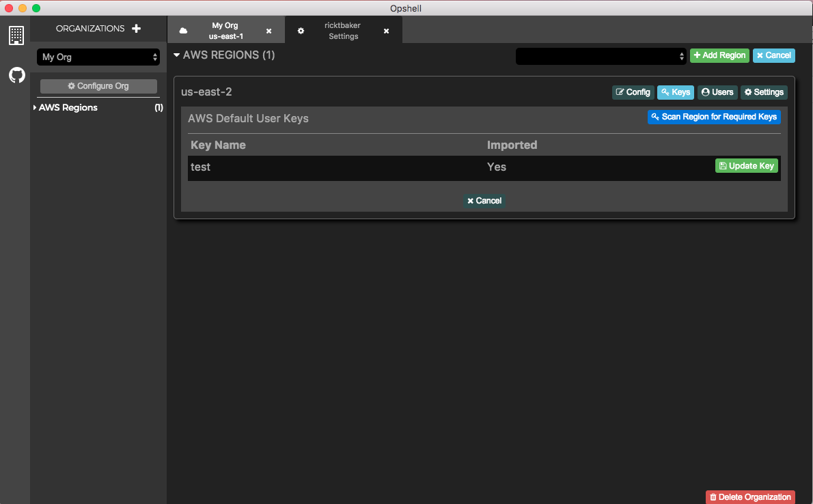Open the GitHub icon in left sidebar
The image size is (813, 504).
[x=16, y=75]
